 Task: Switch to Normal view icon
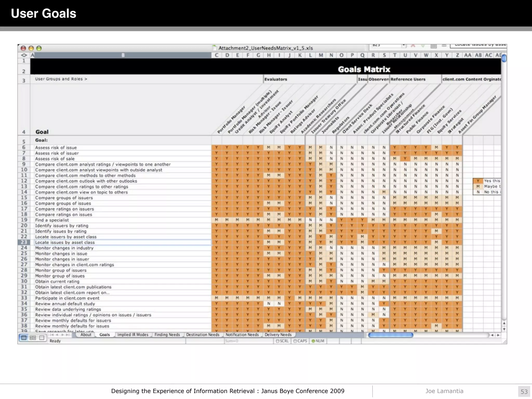(24, 338)
